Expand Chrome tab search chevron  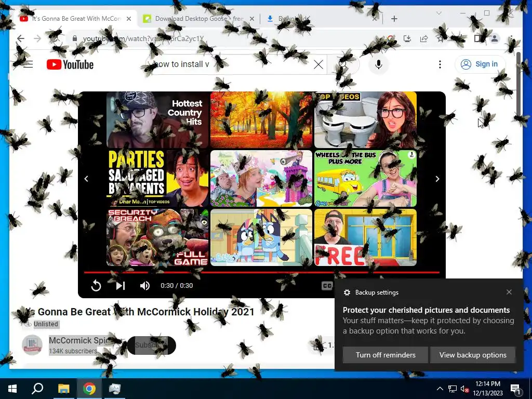(438, 13)
